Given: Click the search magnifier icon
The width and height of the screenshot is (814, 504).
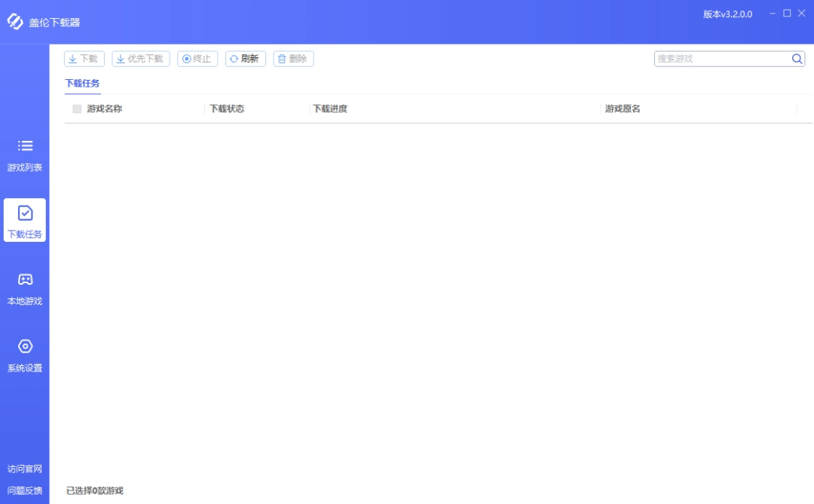Looking at the screenshot, I should (x=796, y=58).
